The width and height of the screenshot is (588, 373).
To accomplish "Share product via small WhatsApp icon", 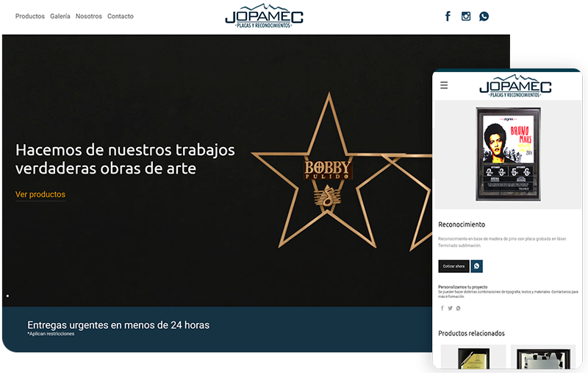I will (458, 308).
